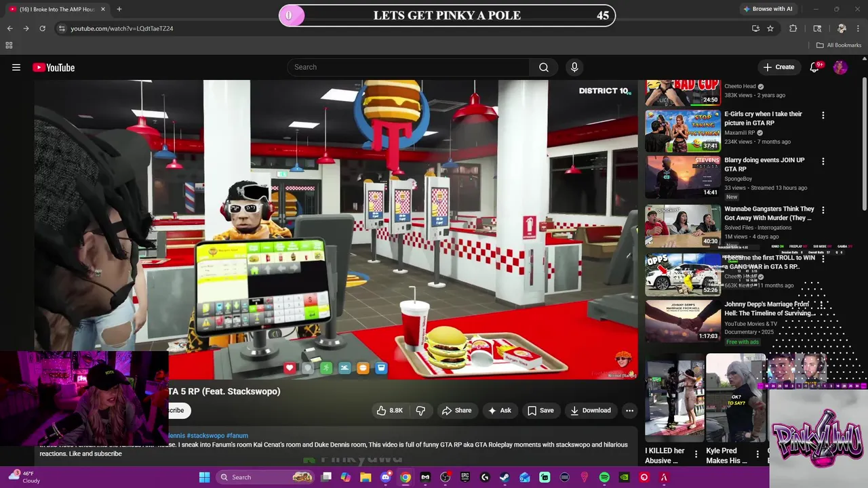
Task: Open options for 'Kyle Pred Makes His' short
Action: (758, 455)
